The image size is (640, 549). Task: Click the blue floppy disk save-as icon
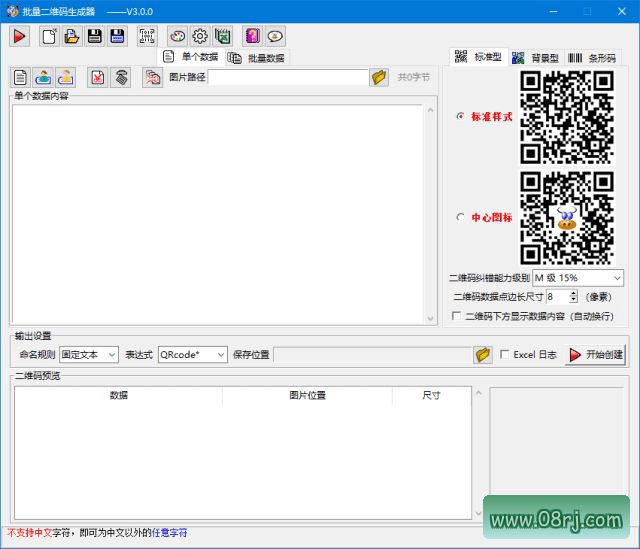(118, 36)
